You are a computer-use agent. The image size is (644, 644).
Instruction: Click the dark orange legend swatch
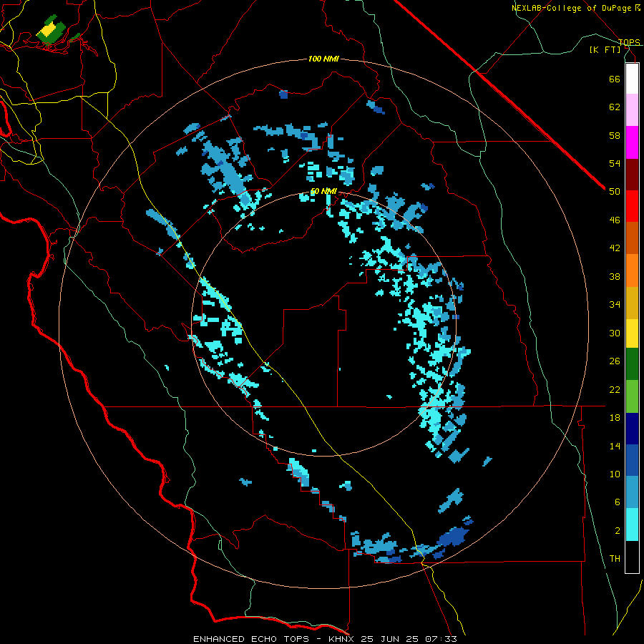(632, 238)
